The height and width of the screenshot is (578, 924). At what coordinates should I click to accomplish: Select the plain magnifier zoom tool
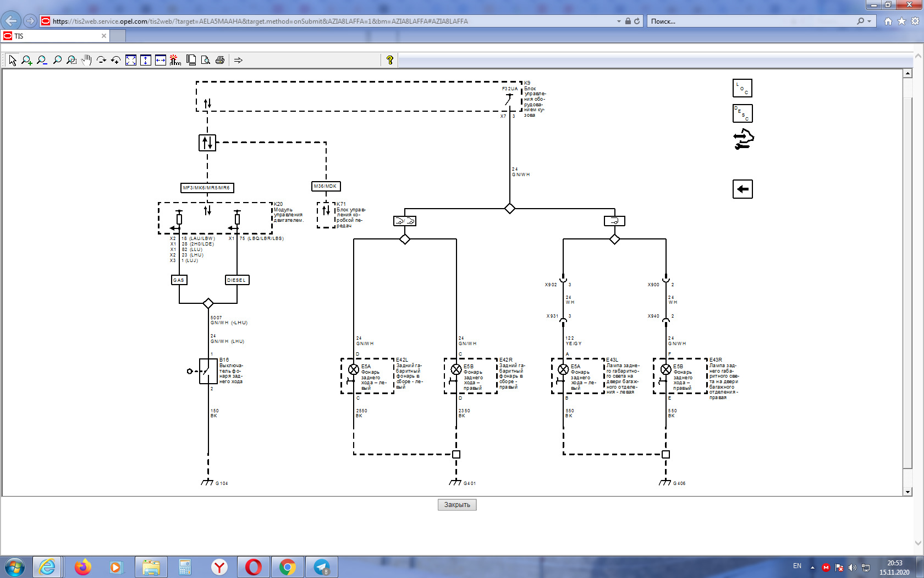click(57, 60)
